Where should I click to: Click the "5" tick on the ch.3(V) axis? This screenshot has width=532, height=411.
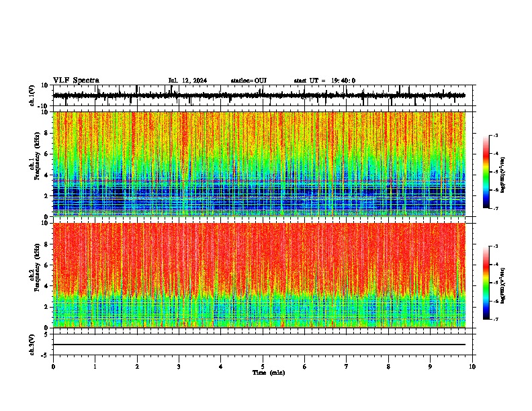[46, 334]
